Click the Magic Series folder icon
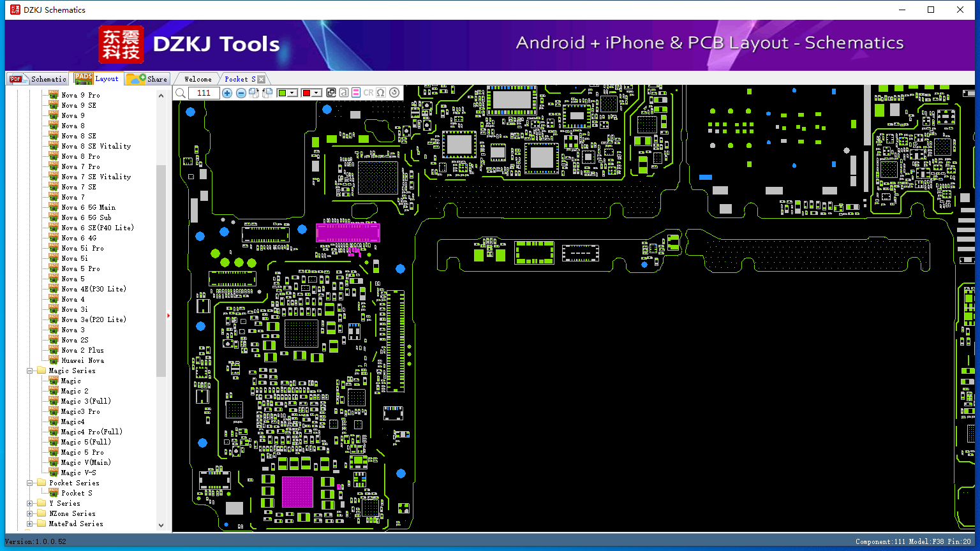 [41, 371]
